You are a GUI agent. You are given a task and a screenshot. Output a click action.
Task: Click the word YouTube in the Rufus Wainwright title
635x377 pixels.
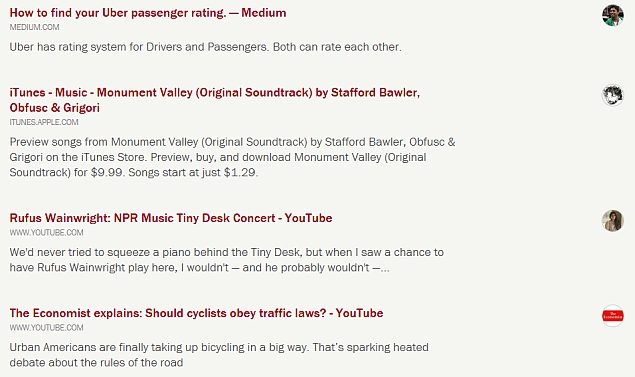pyautogui.click(x=309, y=218)
